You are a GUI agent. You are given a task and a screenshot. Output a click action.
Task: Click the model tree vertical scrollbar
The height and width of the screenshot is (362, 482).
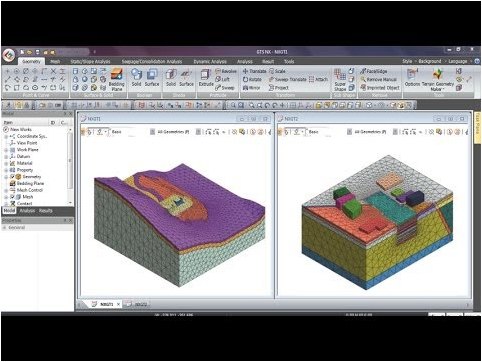[70, 166]
